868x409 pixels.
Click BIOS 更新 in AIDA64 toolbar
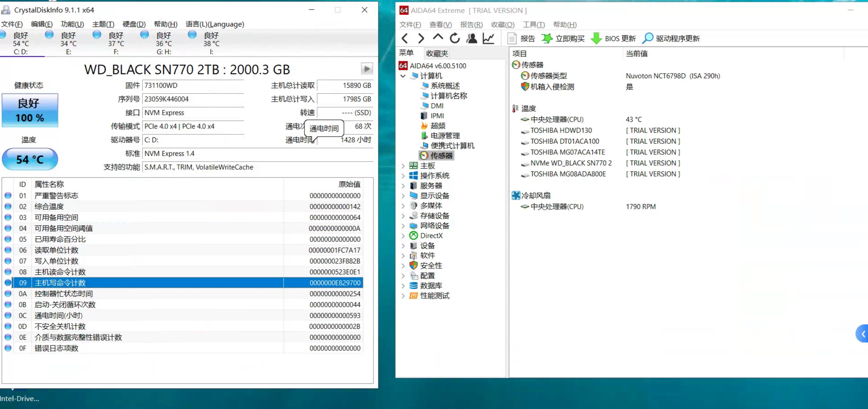coord(613,38)
